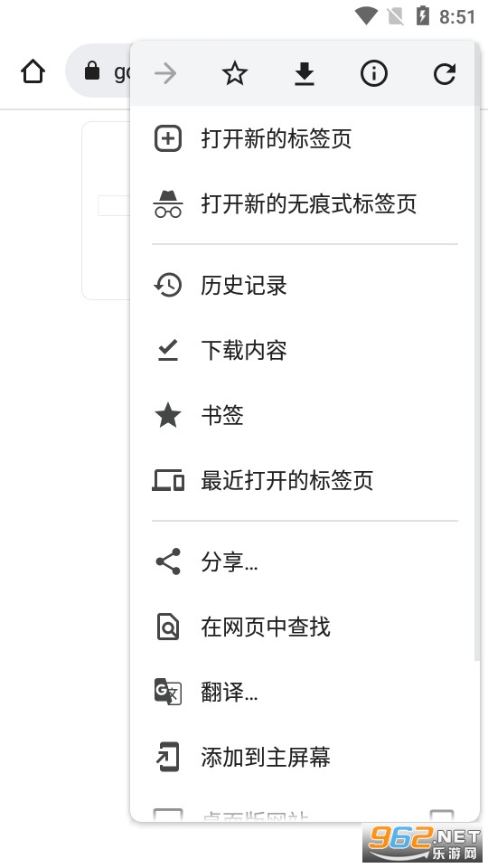
Task: Bookmark this page with star outline icon
Action: pyautogui.click(x=235, y=73)
